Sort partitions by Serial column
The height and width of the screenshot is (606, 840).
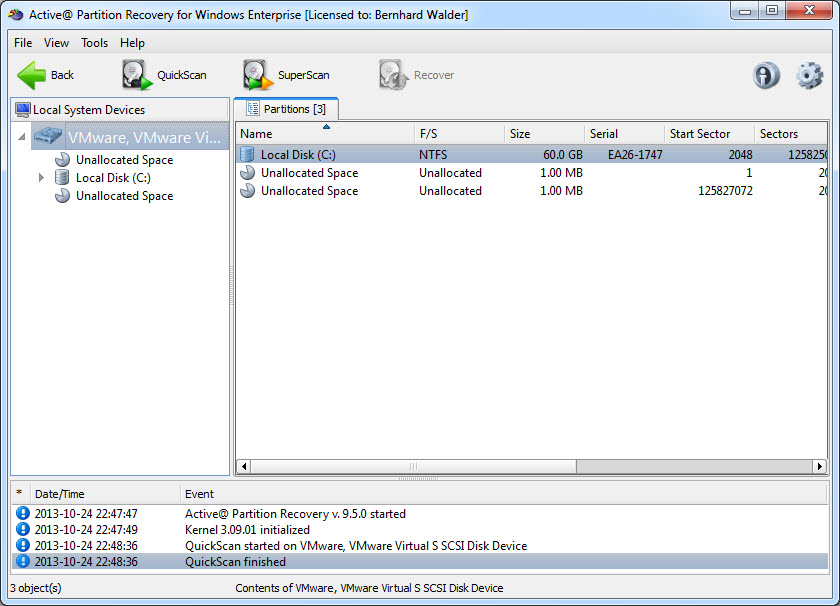coord(624,133)
